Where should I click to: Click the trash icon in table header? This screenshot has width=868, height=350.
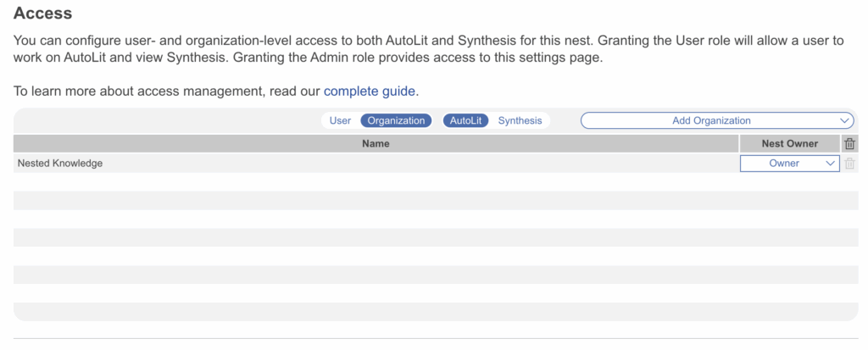click(x=849, y=144)
